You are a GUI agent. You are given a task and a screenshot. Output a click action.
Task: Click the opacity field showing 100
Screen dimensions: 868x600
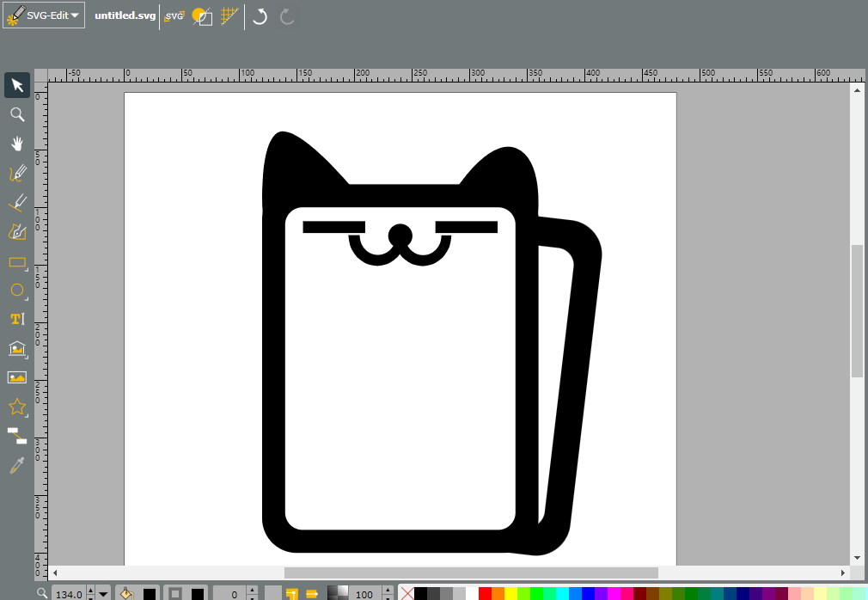(365, 594)
